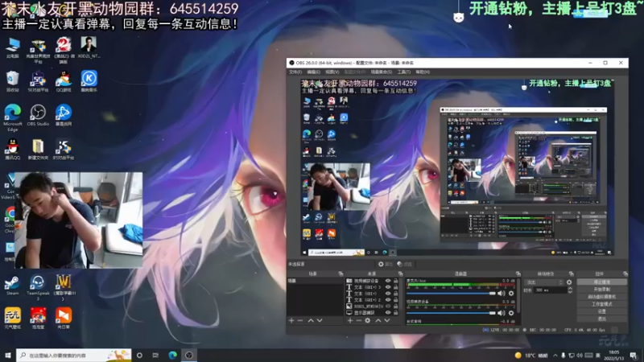644x362 pixels.
Task: Open OBS 设置 settings button in Controls
Action: tap(601, 311)
